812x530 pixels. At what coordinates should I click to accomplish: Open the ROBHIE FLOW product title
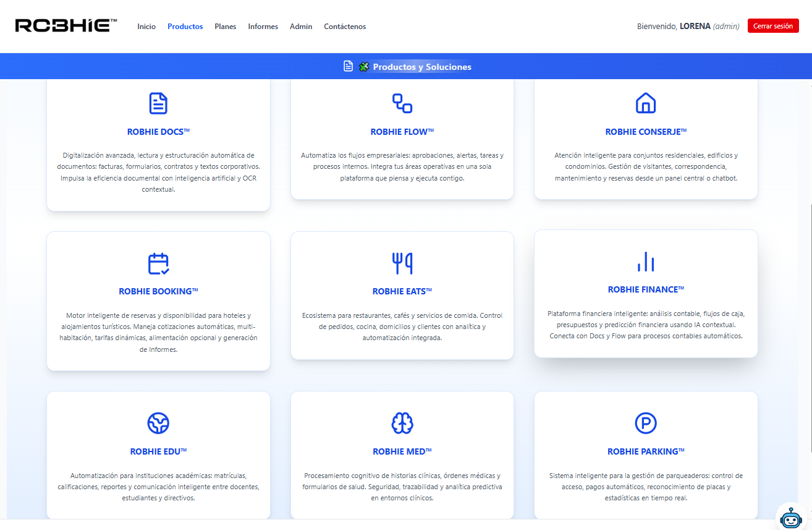(402, 132)
